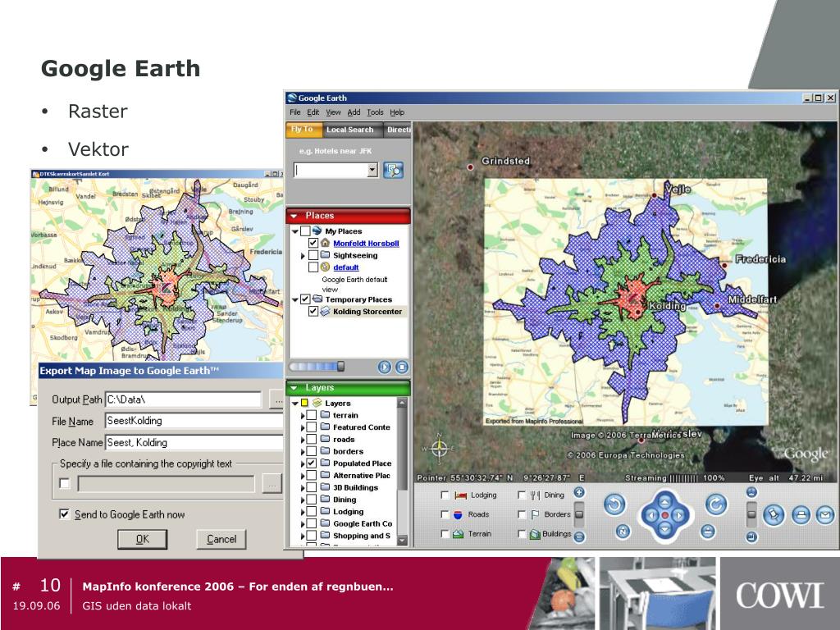
Task: Click the Google Earth title bar logo
Action: tap(292, 98)
